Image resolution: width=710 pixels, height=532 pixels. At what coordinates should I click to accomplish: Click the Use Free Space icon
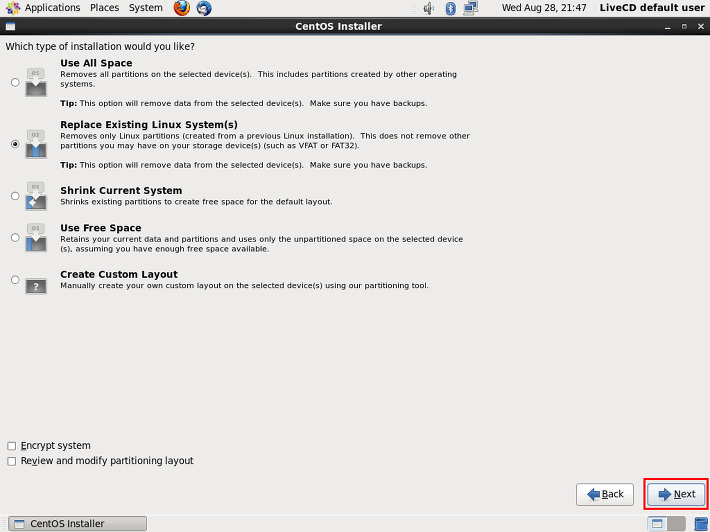[x=36, y=237]
